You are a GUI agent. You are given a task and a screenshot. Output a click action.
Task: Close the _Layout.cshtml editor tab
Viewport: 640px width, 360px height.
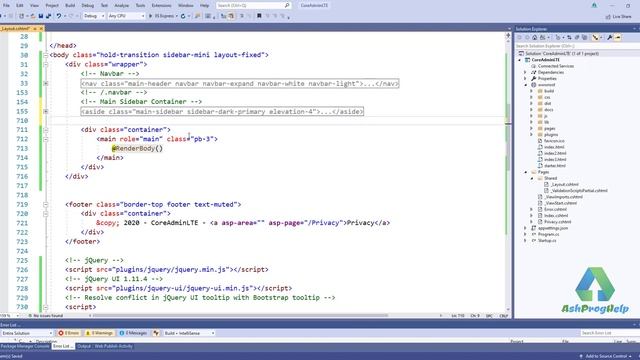[41, 29]
